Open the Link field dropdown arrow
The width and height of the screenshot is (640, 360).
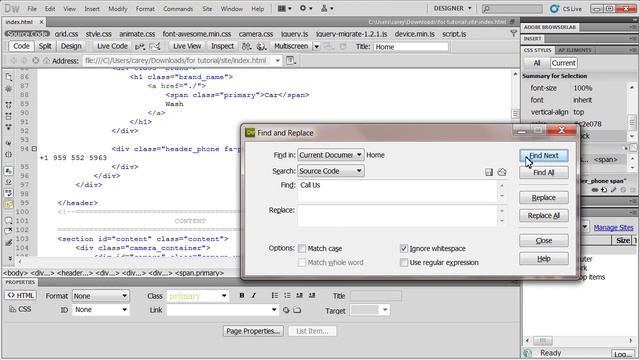(x=274, y=310)
